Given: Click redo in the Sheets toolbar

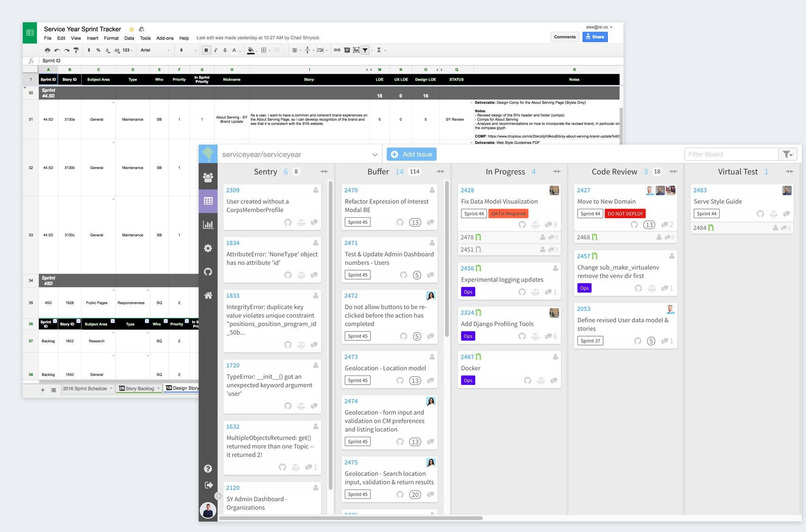Looking at the screenshot, I should (66, 50).
